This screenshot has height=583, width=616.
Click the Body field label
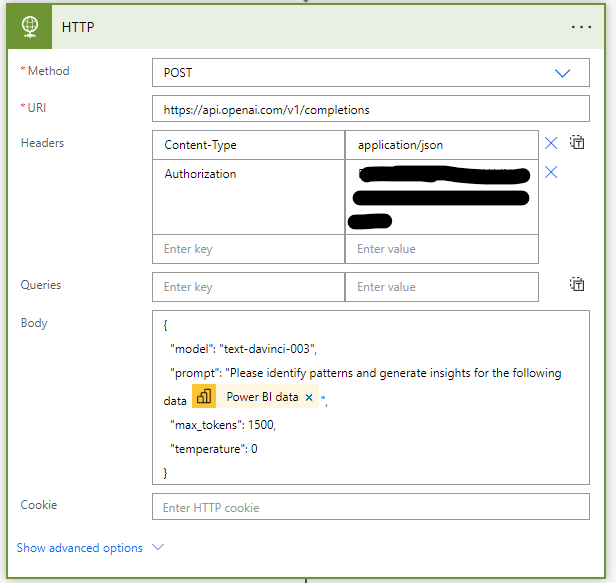tap(34, 323)
